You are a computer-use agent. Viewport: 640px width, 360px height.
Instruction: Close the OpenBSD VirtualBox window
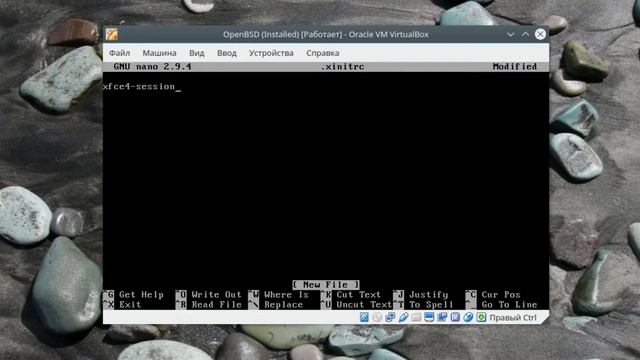pyautogui.click(x=540, y=34)
